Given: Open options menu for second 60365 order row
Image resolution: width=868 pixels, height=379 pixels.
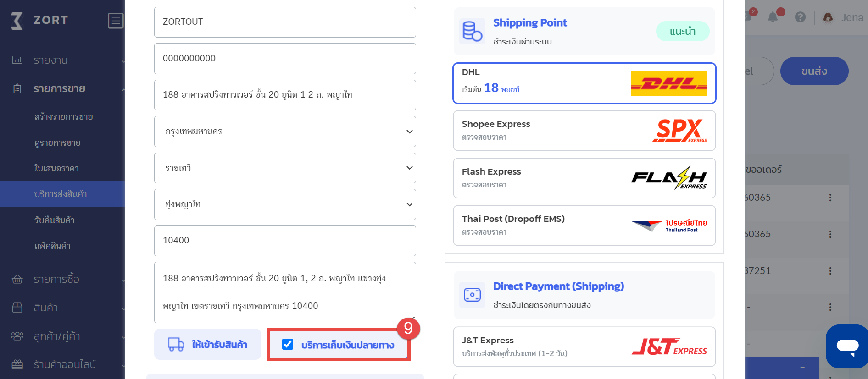Looking at the screenshot, I should [830, 234].
